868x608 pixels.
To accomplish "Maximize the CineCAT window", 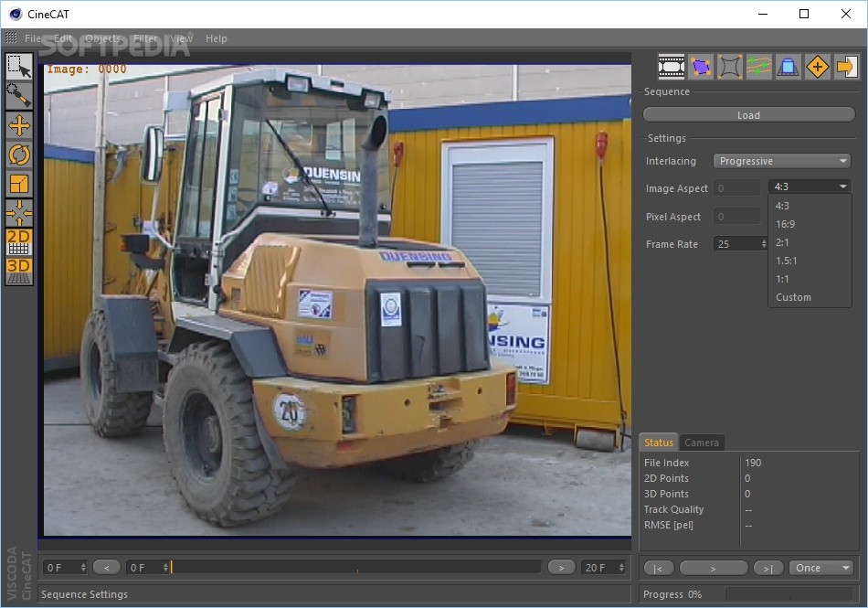I will click(804, 14).
